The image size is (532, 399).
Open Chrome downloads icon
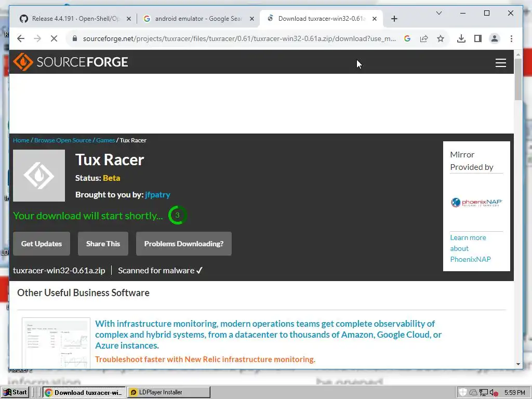tap(461, 38)
